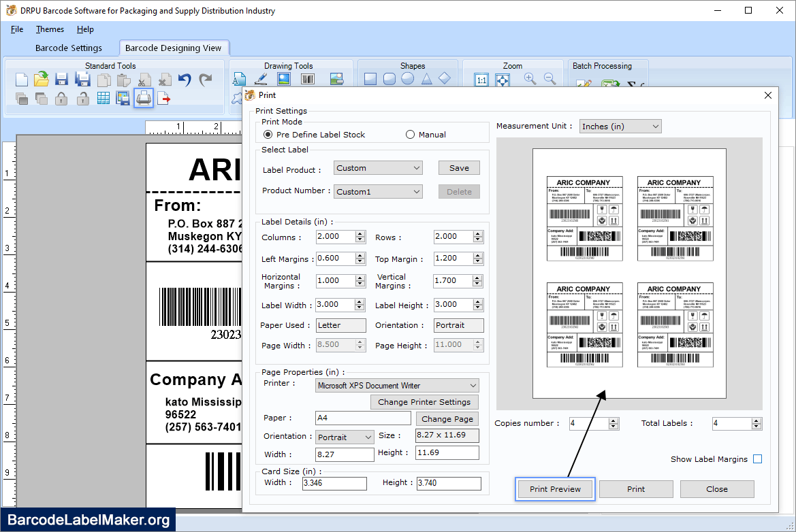This screenshot has height=532, width=796.
Task: Redo the last undone action
Action: tap(205, 80)
